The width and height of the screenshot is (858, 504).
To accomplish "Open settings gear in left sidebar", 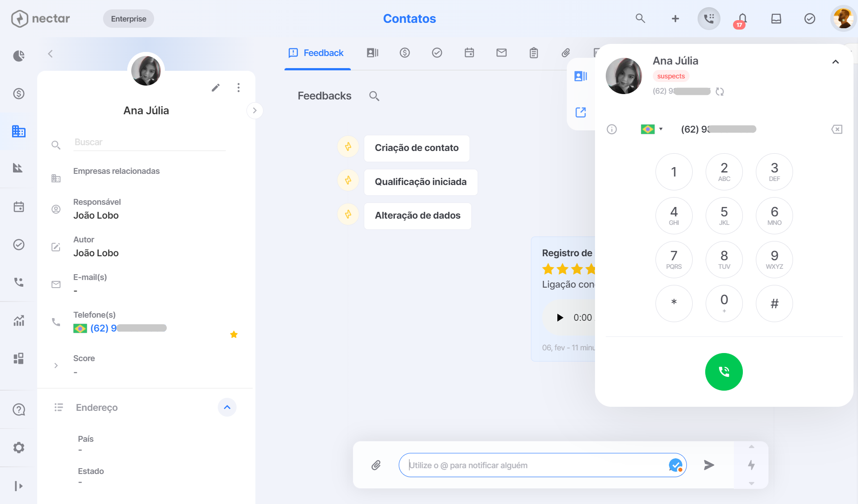I will click(18, 447).
